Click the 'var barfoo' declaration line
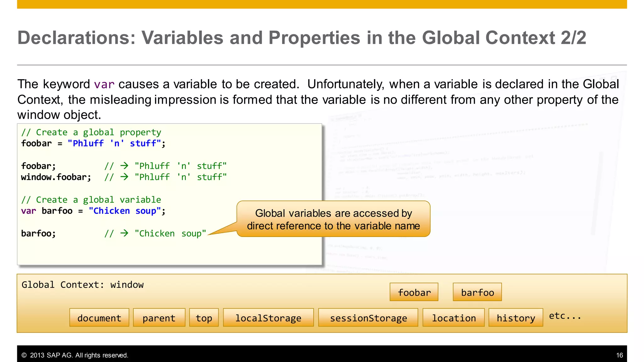 93,211
